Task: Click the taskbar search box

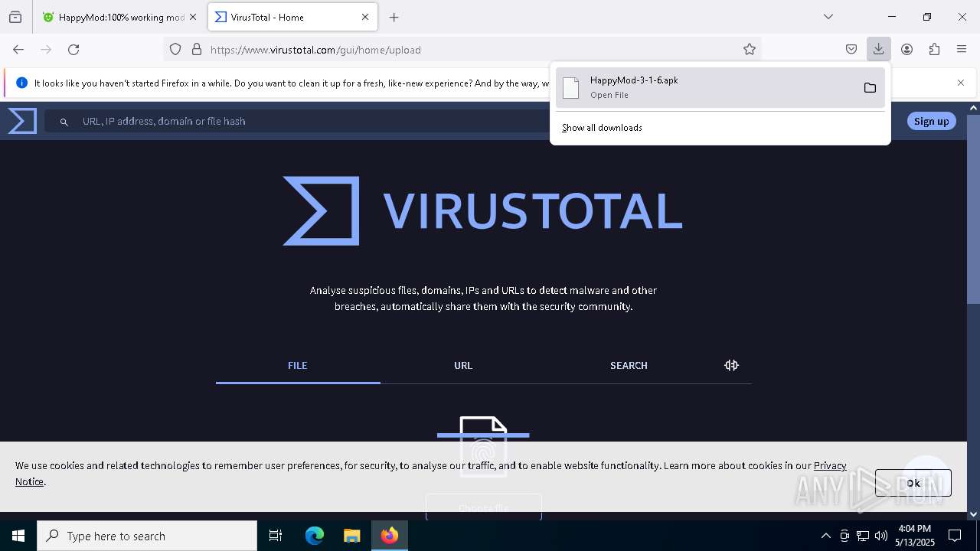Action: coord(147,536)
